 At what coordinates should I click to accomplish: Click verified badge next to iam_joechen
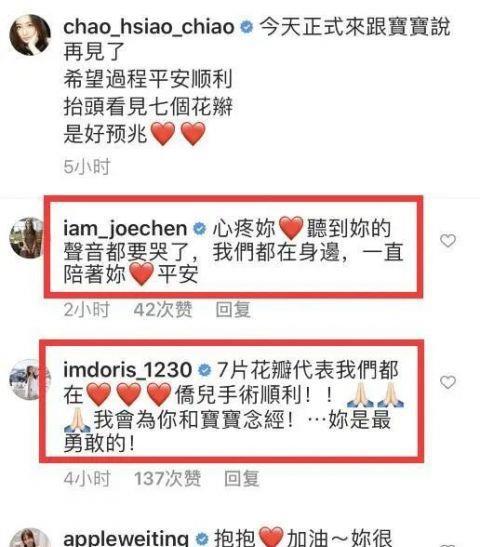200,229
